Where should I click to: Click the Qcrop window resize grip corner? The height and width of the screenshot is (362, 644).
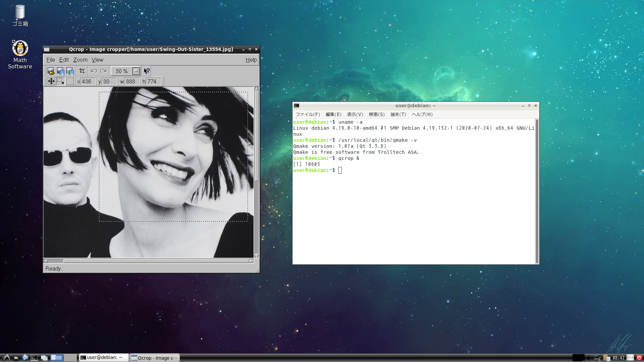[257, 270]
